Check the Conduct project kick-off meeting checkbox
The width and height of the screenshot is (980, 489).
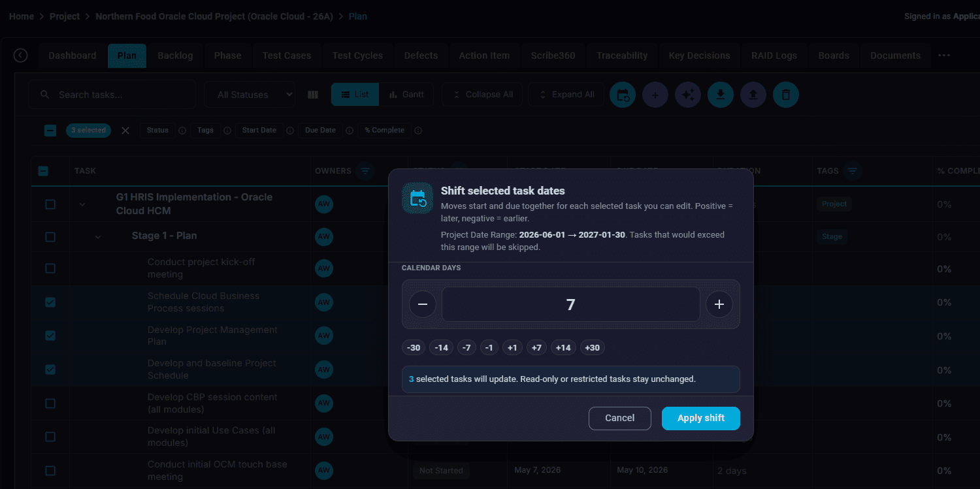pos(50,268)
